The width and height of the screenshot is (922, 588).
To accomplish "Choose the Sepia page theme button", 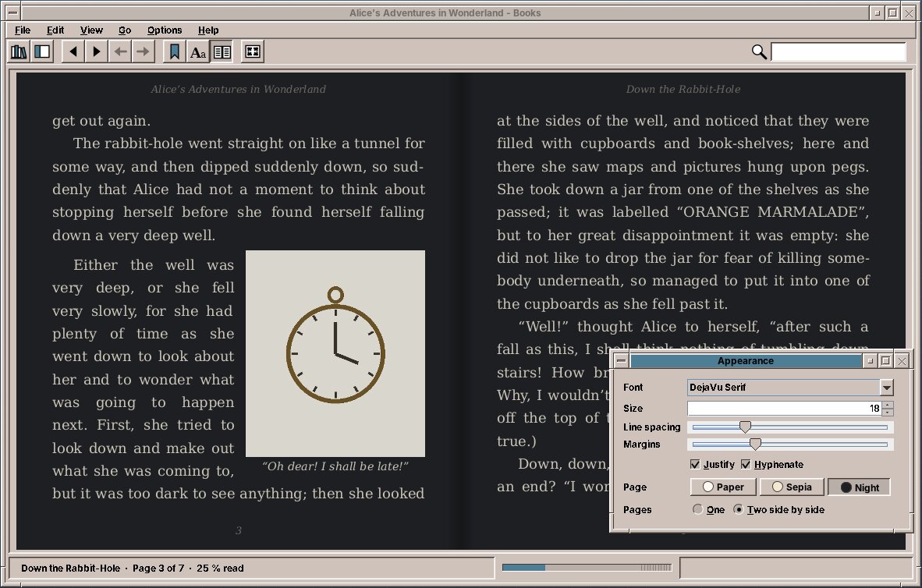I will pos(792,487).
